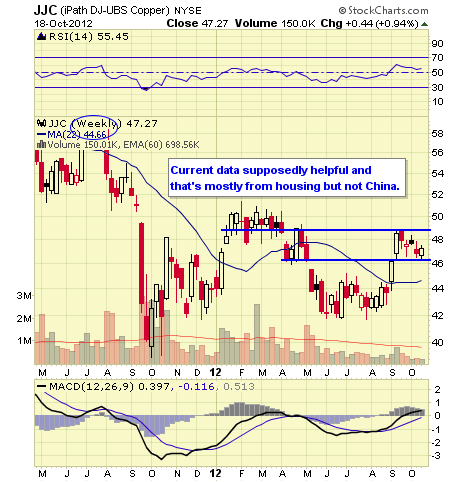Click the NYSE exchange label
This screenshot has height=482, width=460.
click(188, 11)
